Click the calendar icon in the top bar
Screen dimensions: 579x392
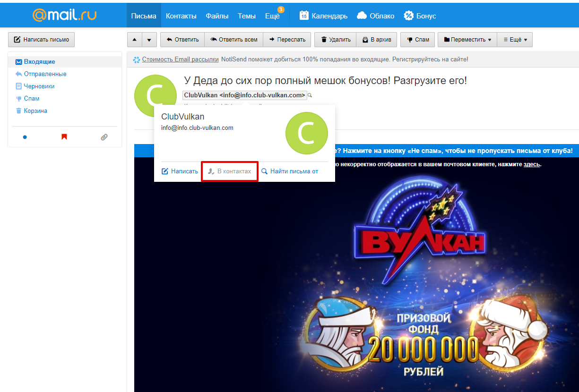304,16
